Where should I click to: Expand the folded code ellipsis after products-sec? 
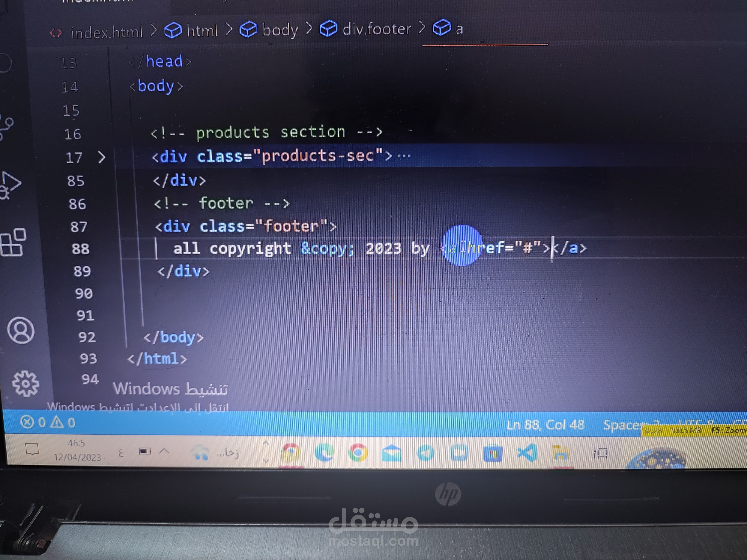pyautogui.click(x=404, y=156)
